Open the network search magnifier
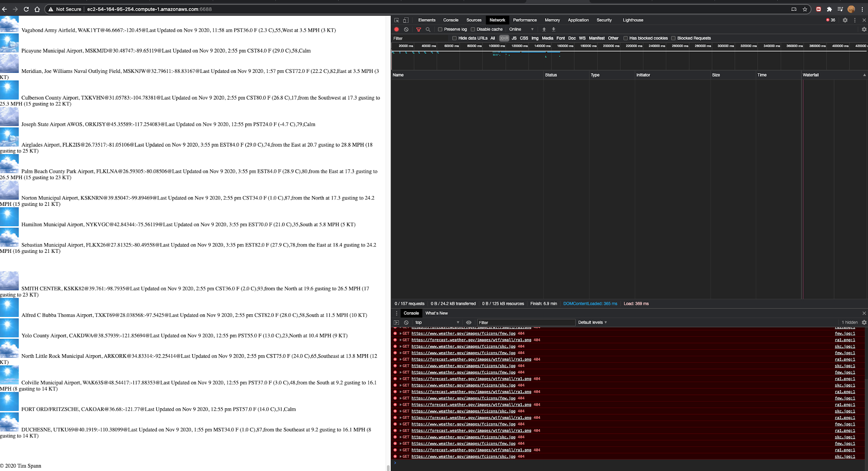The image size is (868, 471). click(x=428, y=29)
